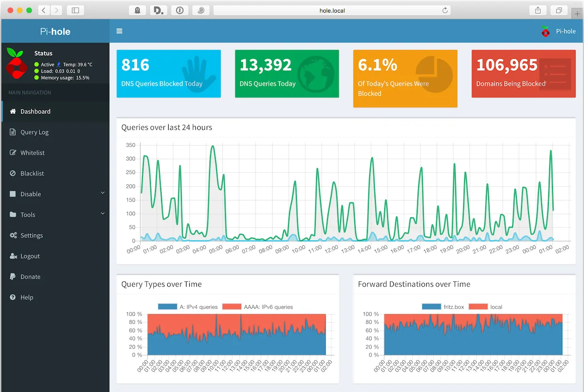This screenshot has height=392, width=584.
Task: Click the DNS Queries Blocked Today card
Action: click(x=169, y=74)
